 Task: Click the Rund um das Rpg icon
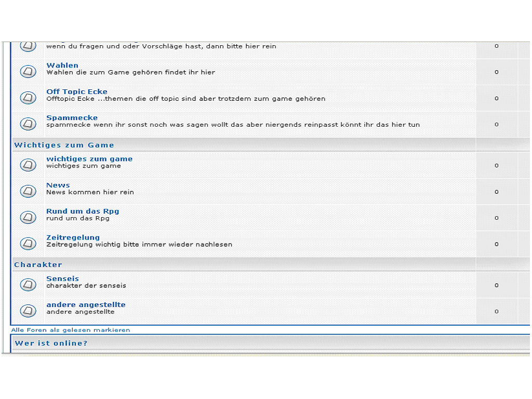click(28, 217)
